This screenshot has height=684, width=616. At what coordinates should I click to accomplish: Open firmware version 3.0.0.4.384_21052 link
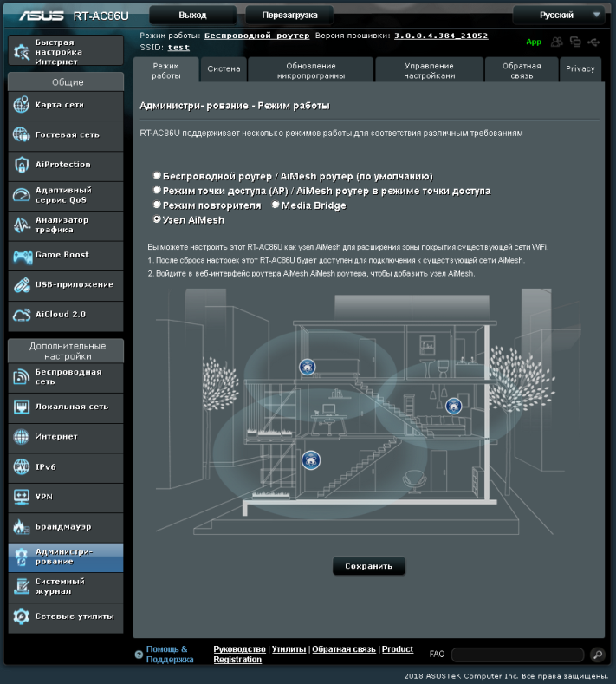tap(441, 36)
